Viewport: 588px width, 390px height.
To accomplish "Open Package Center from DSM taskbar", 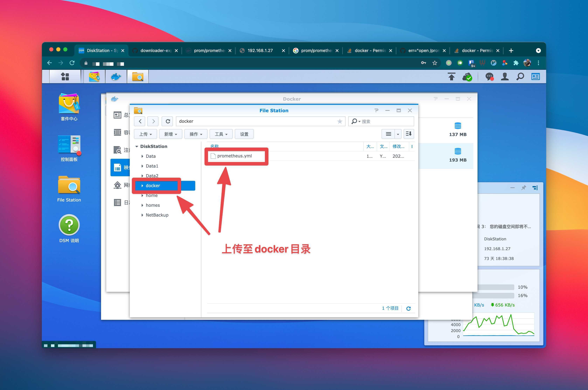I will coord(94,77).
